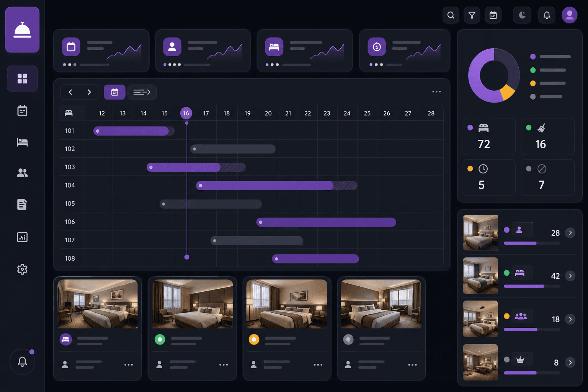
Task: Open timeline panel three-dot menu
Action: pyautogui.click(x=436, y=91)
